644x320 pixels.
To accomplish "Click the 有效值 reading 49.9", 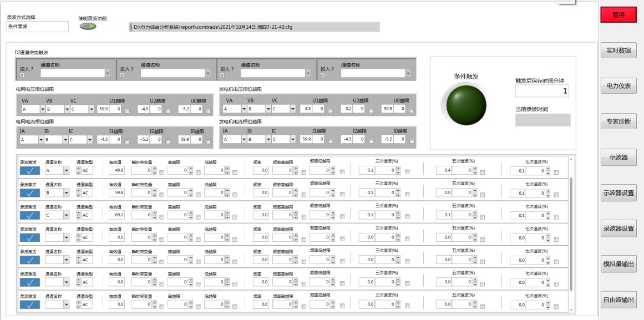I will pos(116,170).
